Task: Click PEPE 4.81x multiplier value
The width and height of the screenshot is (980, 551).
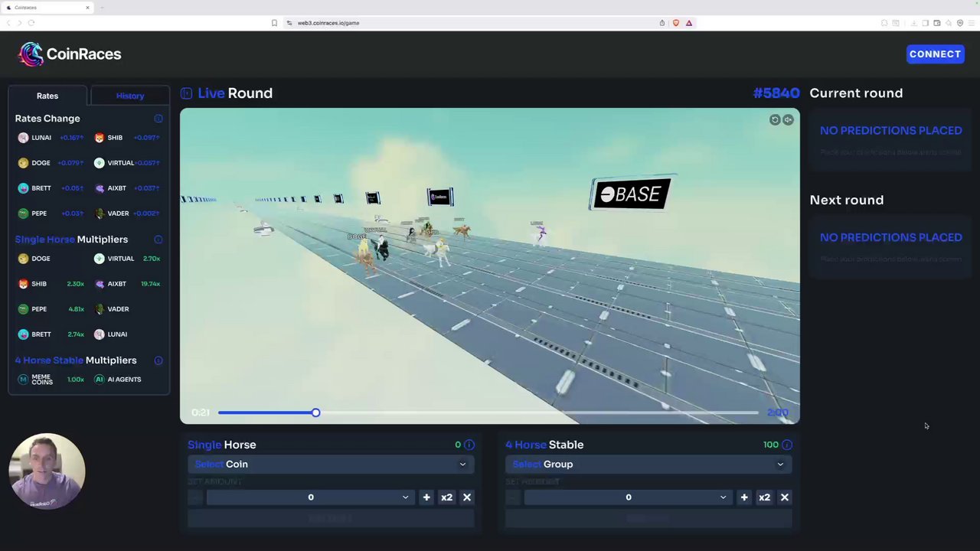Action: [x=76, y=309]
